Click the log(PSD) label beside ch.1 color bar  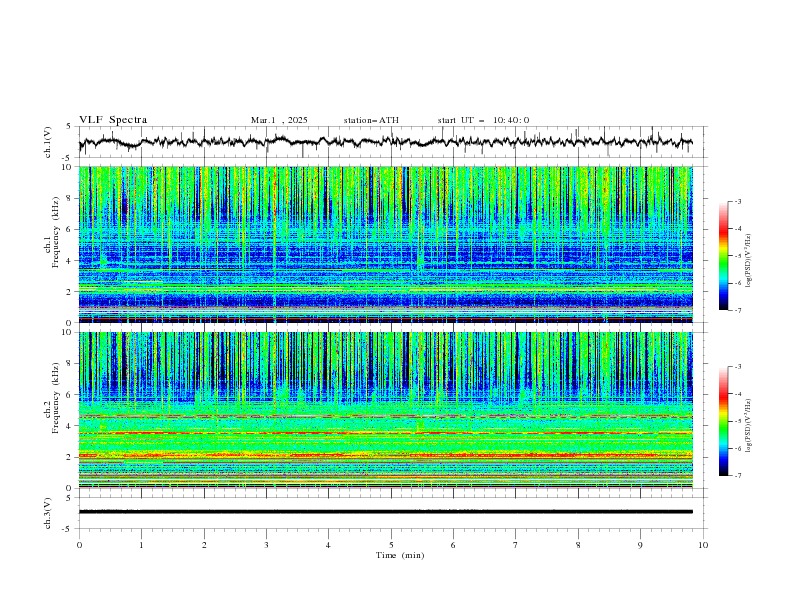click(749, 261)
